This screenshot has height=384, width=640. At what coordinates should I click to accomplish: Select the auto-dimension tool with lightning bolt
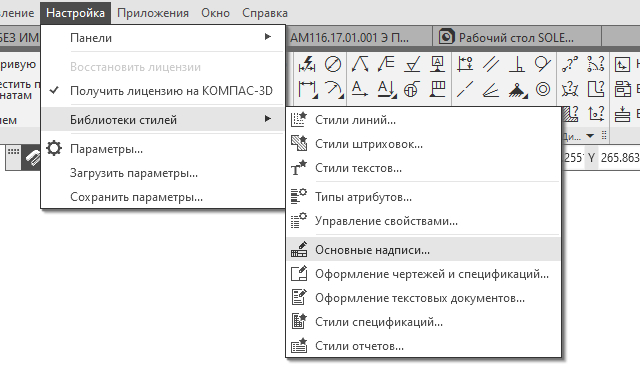tap(307, 64)
